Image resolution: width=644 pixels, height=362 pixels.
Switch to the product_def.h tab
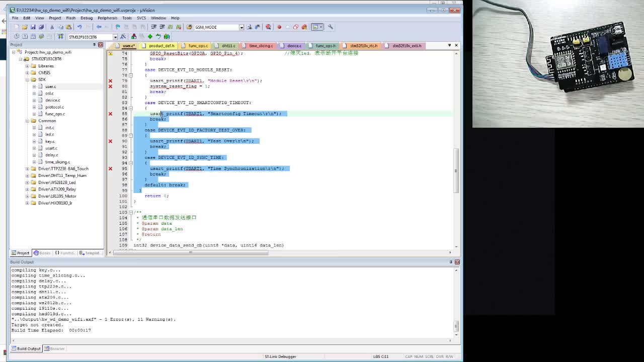tap(159, 46)
